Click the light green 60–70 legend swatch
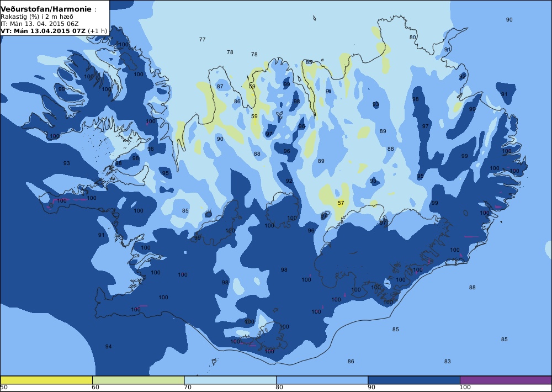Viewport: 552px width, 392px height. (139, 380)
